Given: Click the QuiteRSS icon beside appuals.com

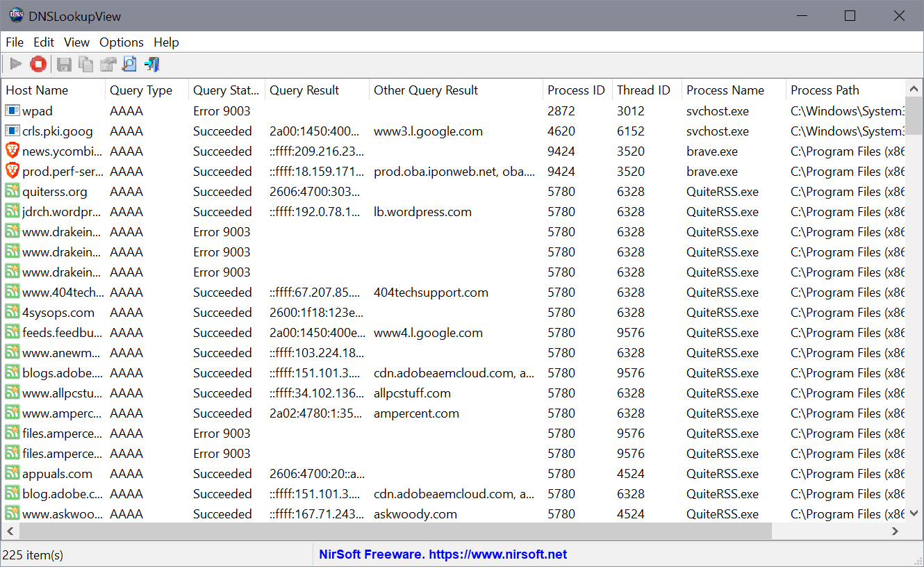Looking at the screenshot, I should 12,473.
